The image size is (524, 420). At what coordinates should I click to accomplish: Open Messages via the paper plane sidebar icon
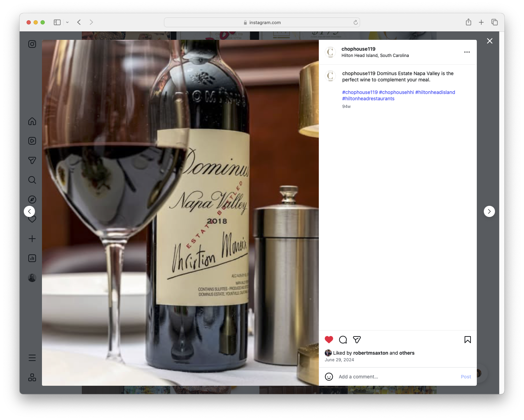coord(32,160)
